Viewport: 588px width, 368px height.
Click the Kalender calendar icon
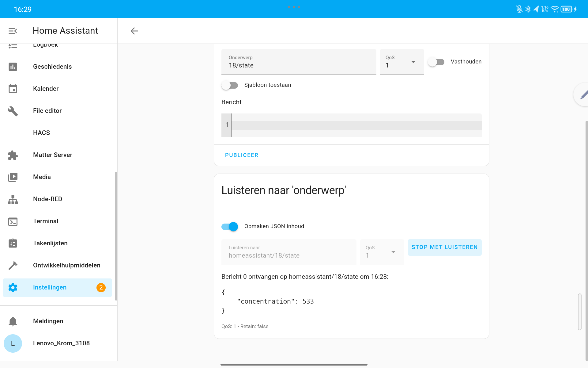(x=13, y=89)
